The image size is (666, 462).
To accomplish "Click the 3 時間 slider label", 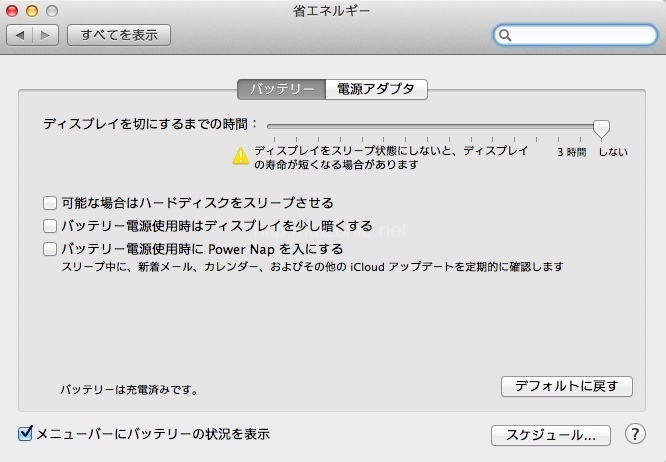I will tap(572, 152).
